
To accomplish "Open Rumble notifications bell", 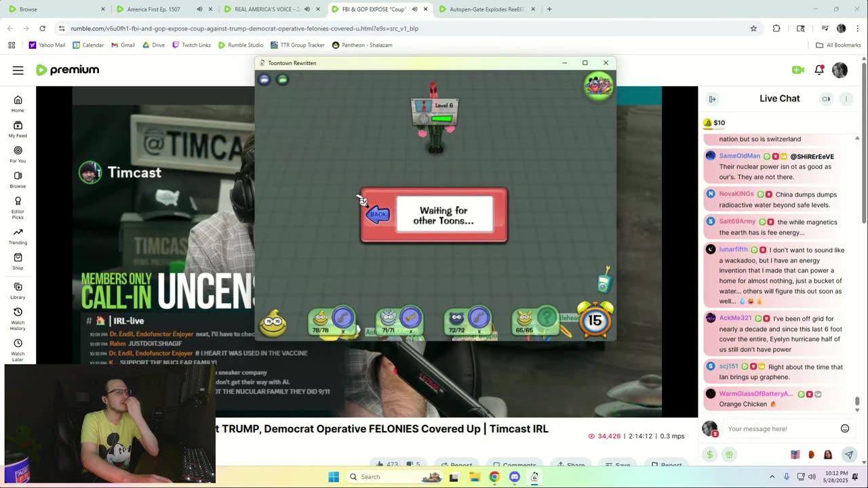I will point(819,70).
